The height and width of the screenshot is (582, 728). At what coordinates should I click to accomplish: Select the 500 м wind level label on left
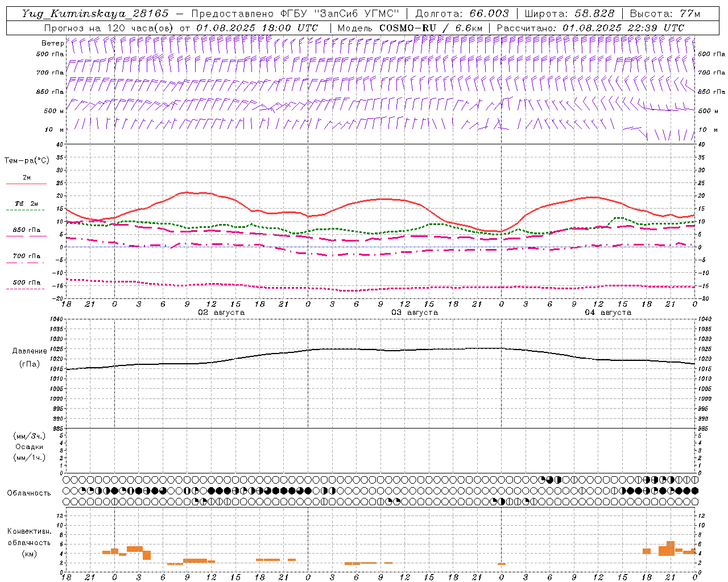(x=53, y=111)
